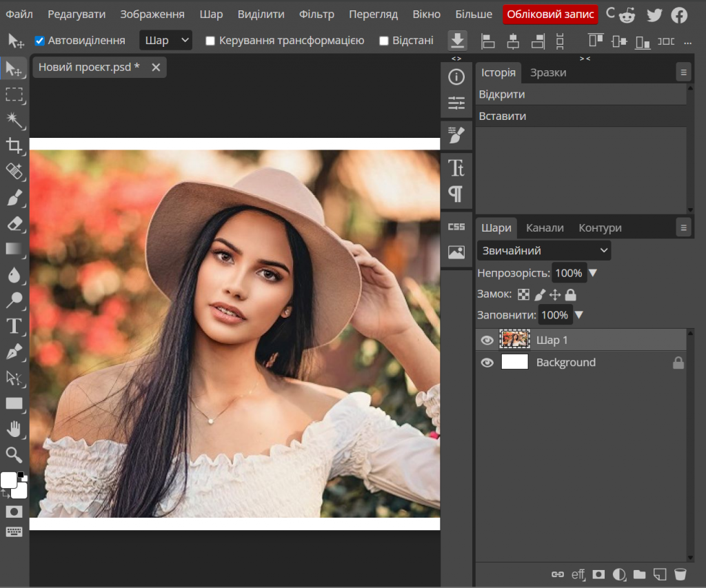Expand Заповнити fill arrow
Viewport: 706px width, 588px height.
click(579, 315)
